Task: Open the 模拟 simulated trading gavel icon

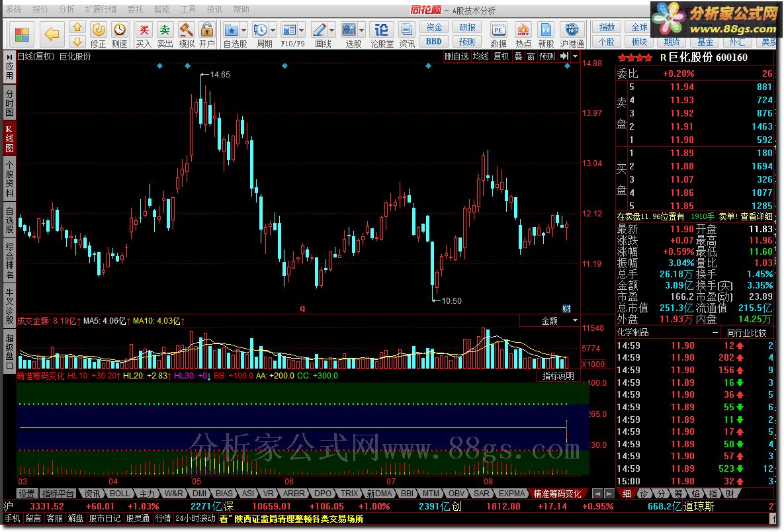Action: [x=186, y=34]
